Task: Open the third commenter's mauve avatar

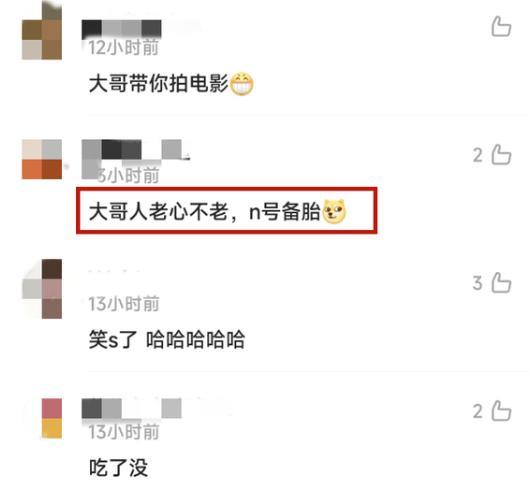Action: (x=42, y=289)
